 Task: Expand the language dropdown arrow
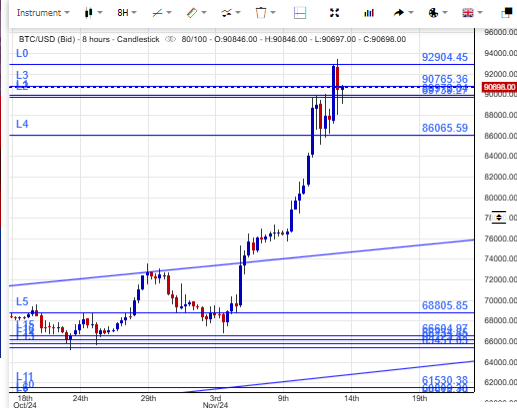click(480, 13)
